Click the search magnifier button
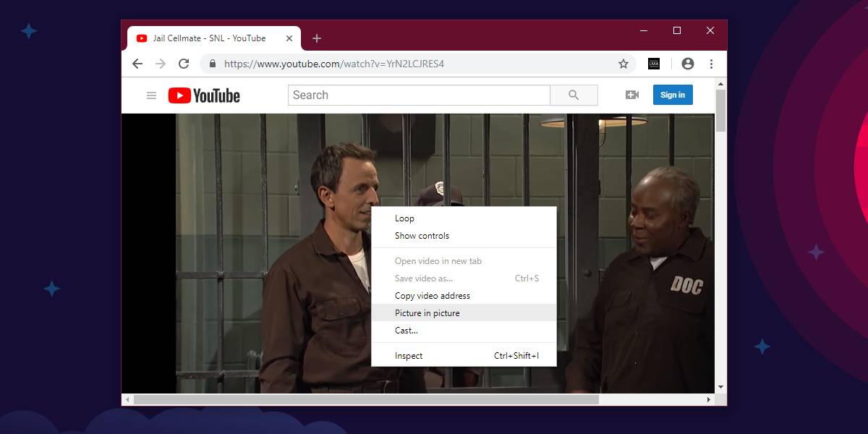 coord(574,95)
